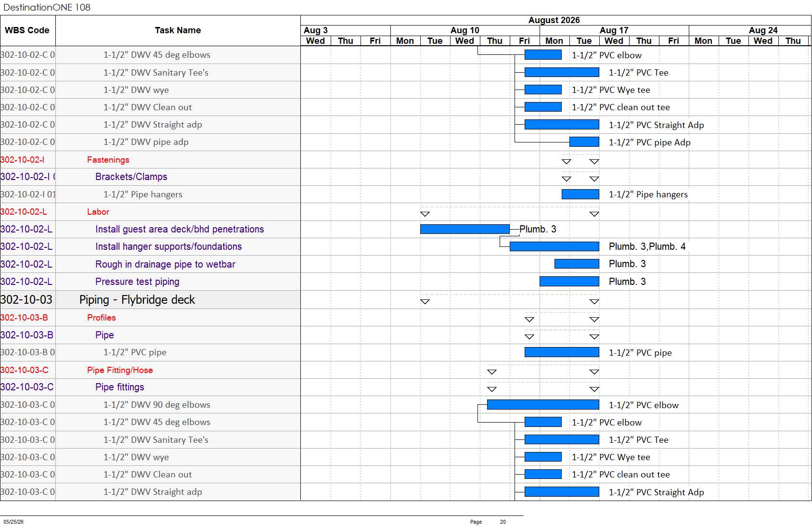Select the Pressure test piping Gantt bar

569,282
